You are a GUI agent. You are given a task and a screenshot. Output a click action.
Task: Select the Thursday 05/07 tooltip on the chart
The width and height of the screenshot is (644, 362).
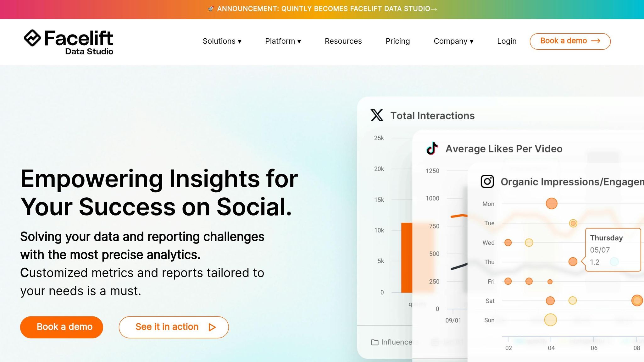point(613,250)
